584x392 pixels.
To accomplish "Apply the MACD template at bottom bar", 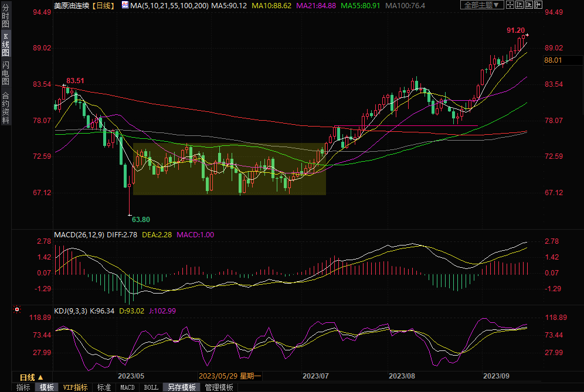I will point(127,387).
